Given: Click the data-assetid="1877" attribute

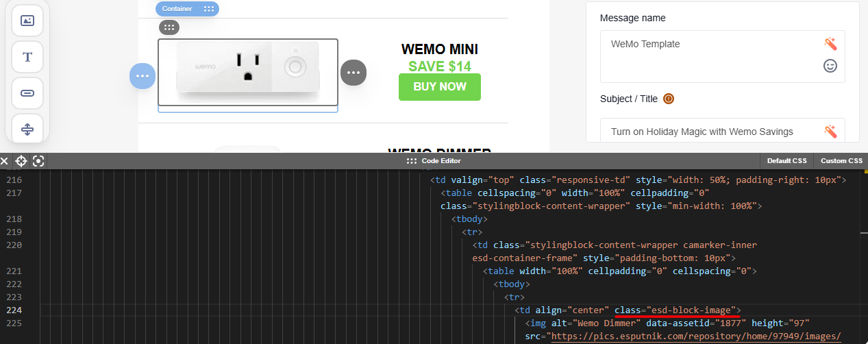Looking at the screenshot, I should pos(695,323).
